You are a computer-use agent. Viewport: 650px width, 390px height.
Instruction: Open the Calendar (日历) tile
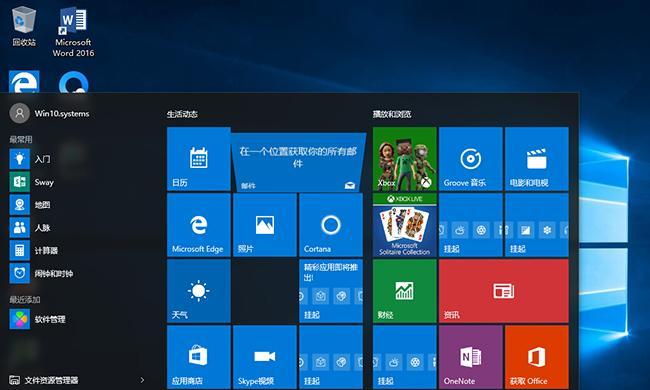[x=199, y=159]
